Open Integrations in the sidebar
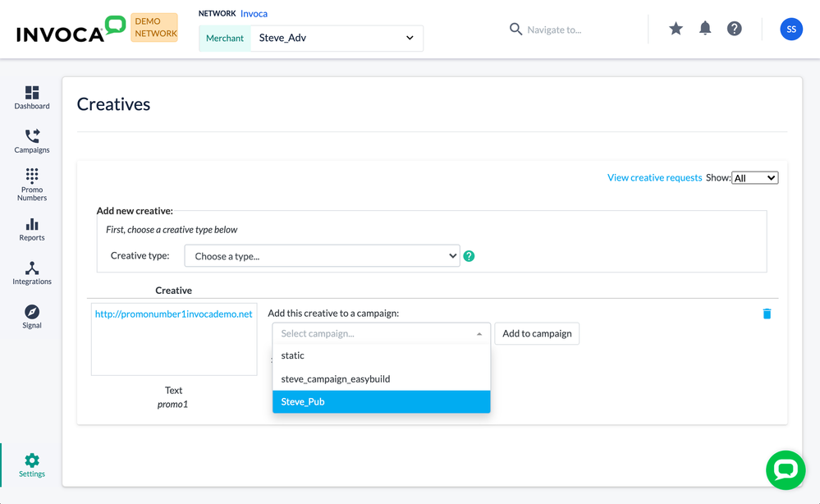This screenshot has height=504, width=820. tap(32, 273)
